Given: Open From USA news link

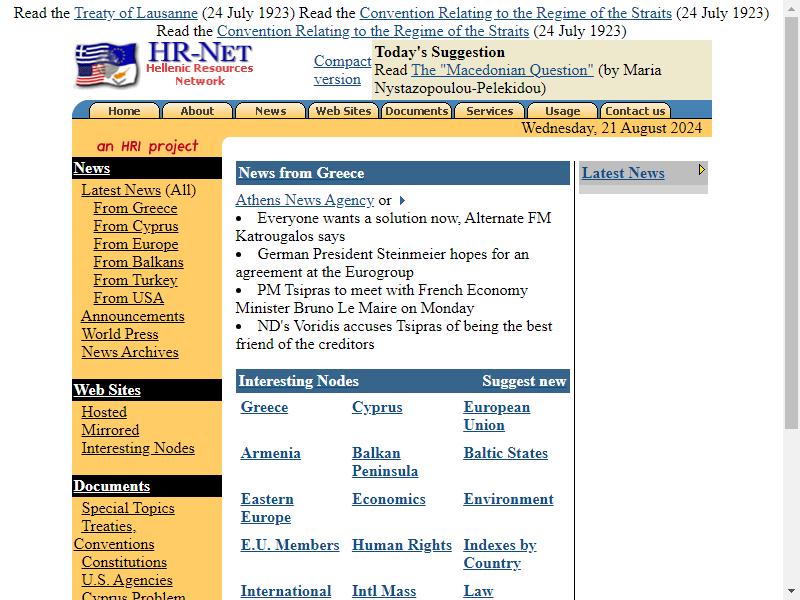Looking at the screenshot, I should (x=129, y=298).
